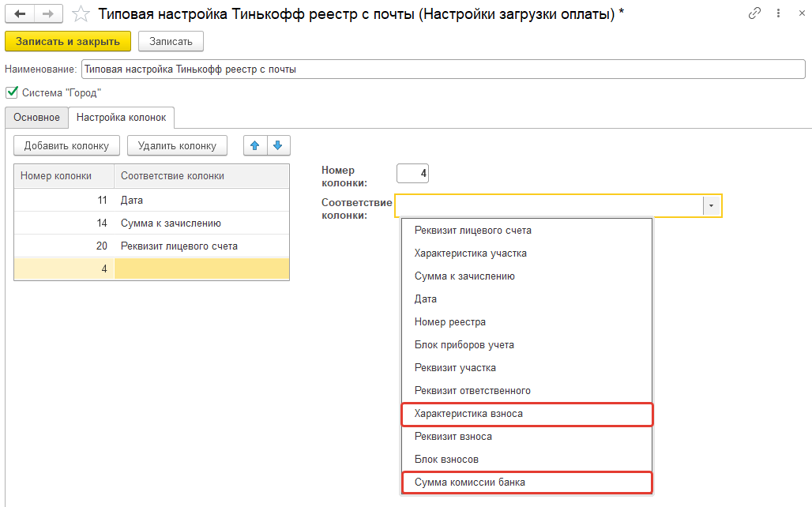Viewport: 812px width, 507px height.
Task: Select table row 20 Реквизит лицевого счета
Action: [152, 246]
